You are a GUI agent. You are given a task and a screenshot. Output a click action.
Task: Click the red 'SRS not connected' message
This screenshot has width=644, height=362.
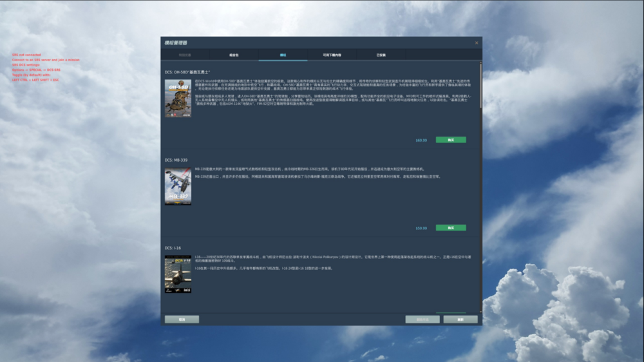(26, 55)
